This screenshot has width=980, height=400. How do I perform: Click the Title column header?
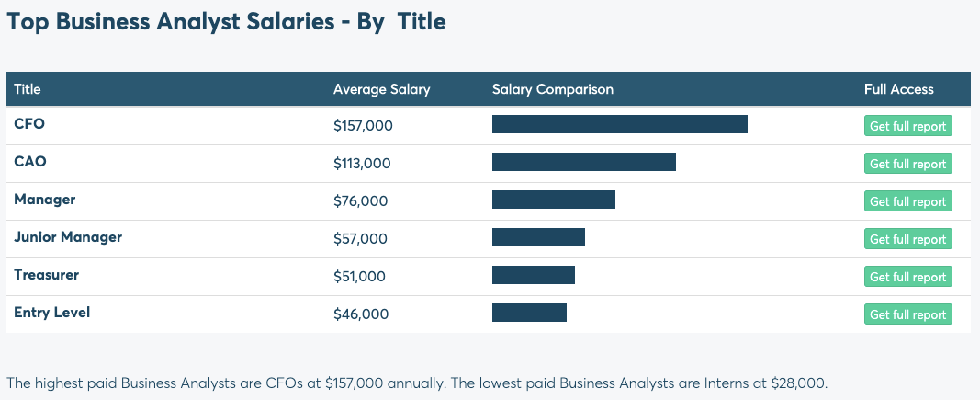click(28, 89)
